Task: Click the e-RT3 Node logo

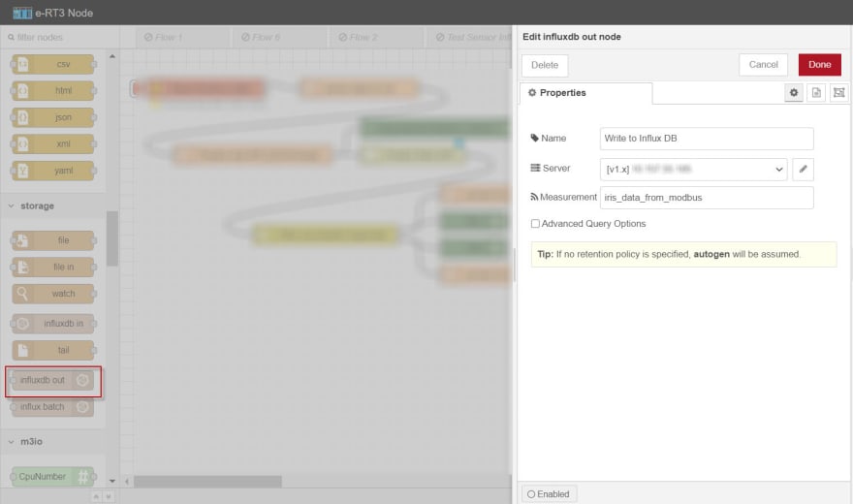Action: click(52, 13)
